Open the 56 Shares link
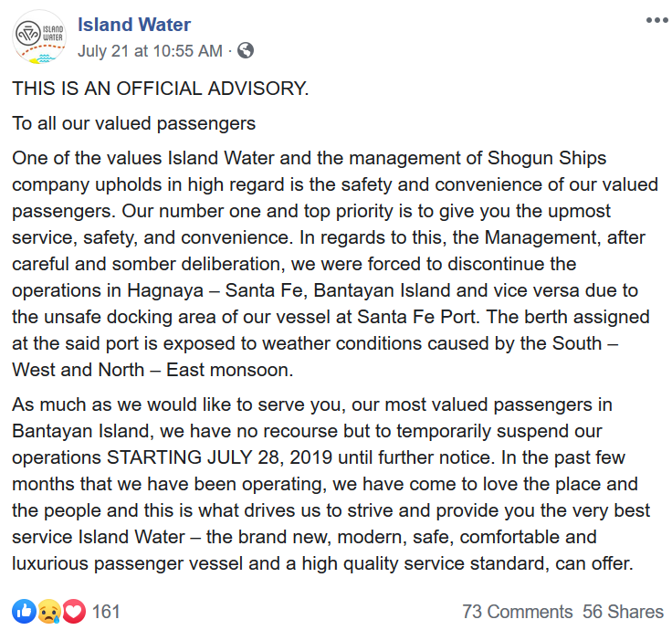 [x=623, y=612]
